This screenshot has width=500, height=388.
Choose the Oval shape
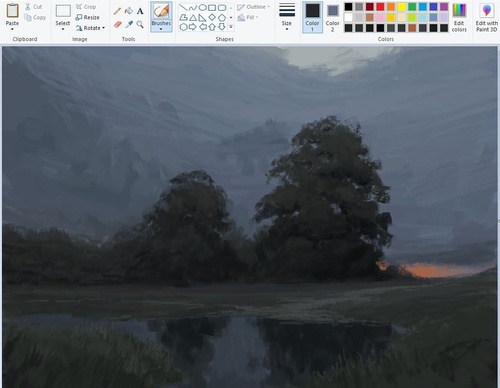[x=202, y=7]
